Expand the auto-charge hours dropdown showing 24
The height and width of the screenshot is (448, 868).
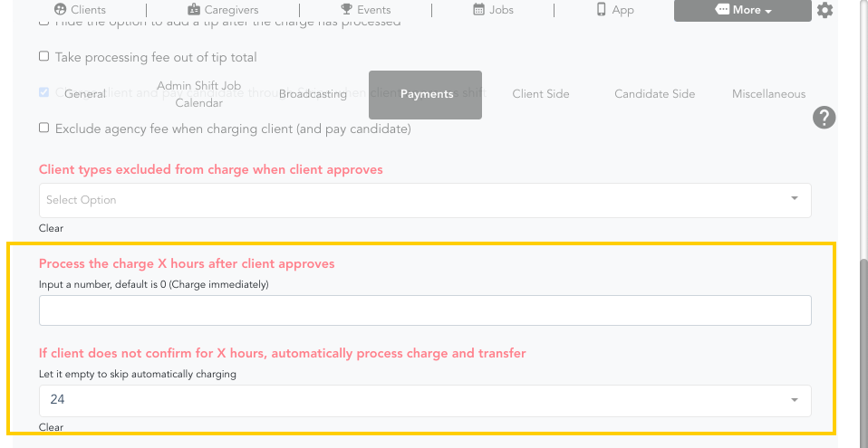click(424, 400)
